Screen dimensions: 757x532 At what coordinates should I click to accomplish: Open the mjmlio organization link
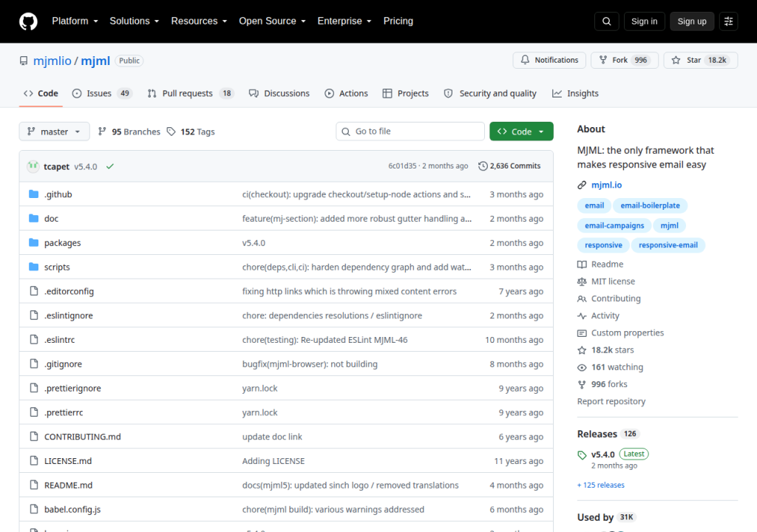(x=52, y=61)
